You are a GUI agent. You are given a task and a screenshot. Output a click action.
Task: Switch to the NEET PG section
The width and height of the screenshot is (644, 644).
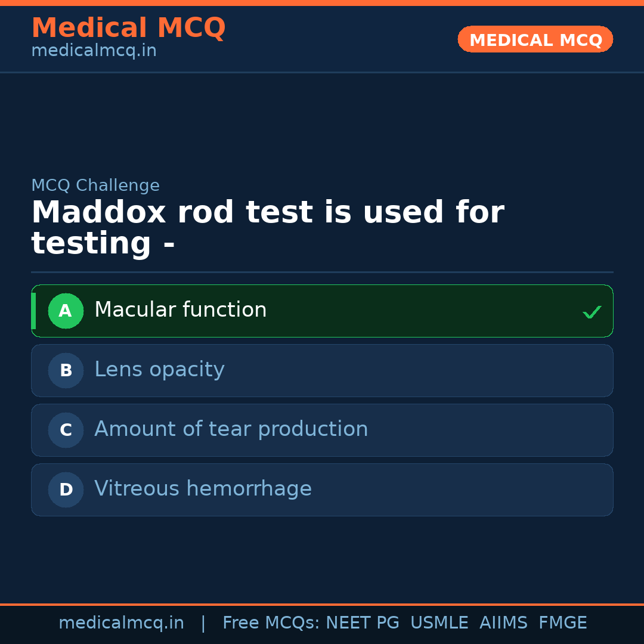362,622
